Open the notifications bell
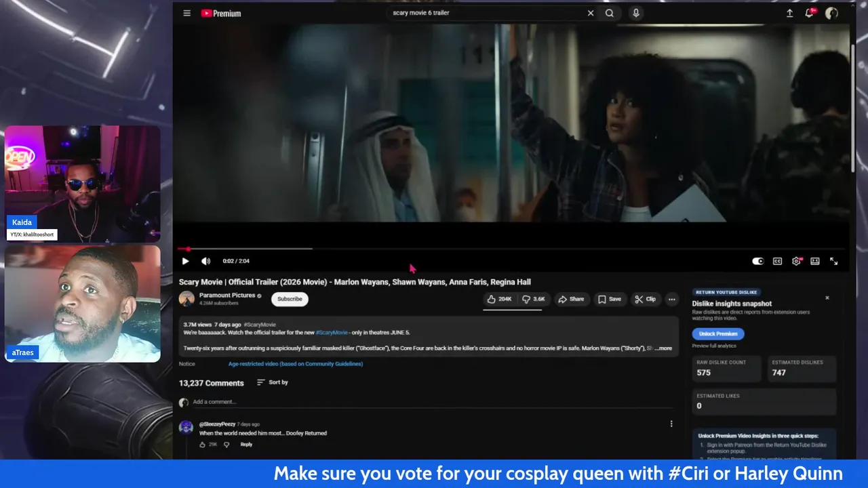The image size is (868, 488). [810, 13]
